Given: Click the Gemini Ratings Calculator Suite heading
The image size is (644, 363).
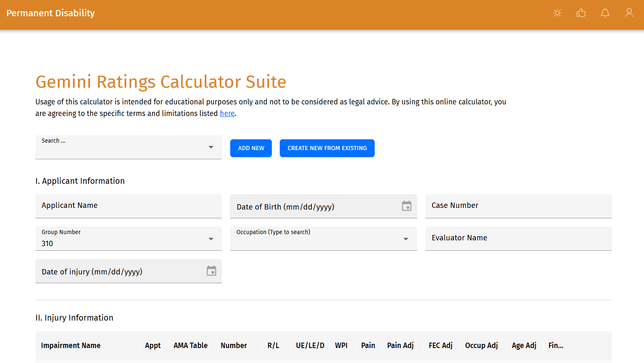Looking at the screenshot, I should pyautogui.click(x=161, y=82).
